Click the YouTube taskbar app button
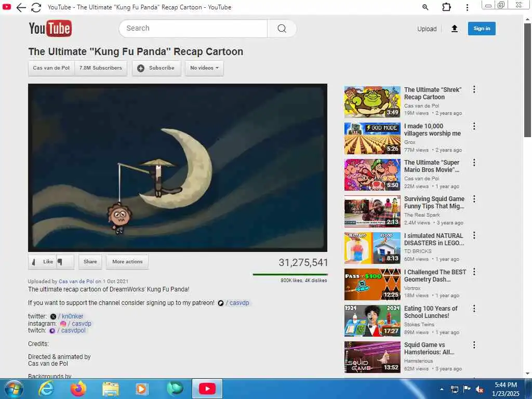This screenshot has height=399, width=532. 207,389
